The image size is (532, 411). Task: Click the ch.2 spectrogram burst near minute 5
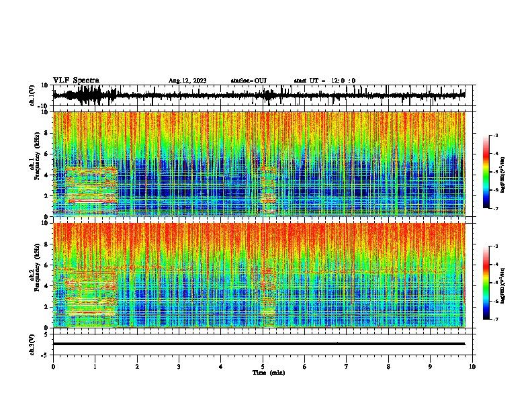coord(268,297)
